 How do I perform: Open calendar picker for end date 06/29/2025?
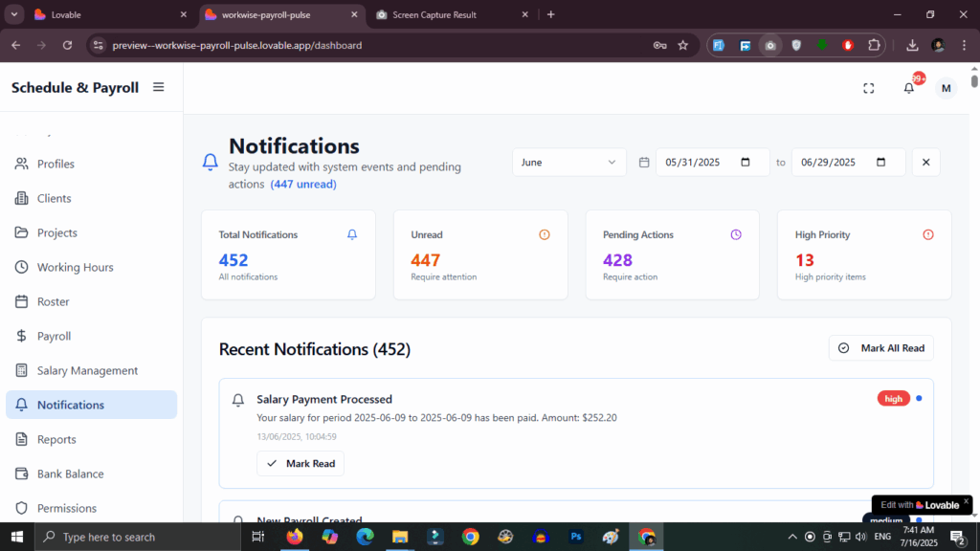pos(881,163)
